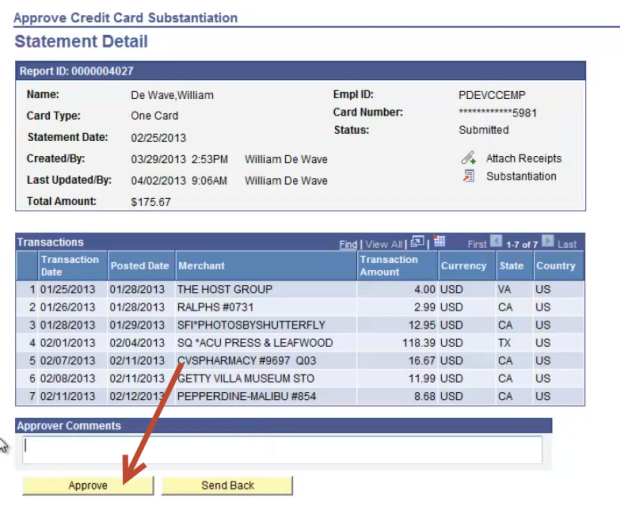Click the download grid to spreadsheet icon

[x=439, y=243]
